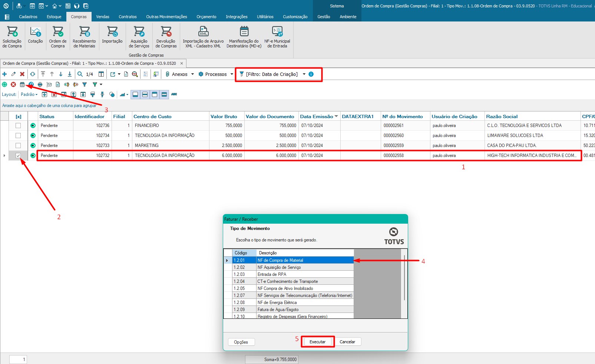Uncheck the checkbox for row 102732

pos(18,156)
